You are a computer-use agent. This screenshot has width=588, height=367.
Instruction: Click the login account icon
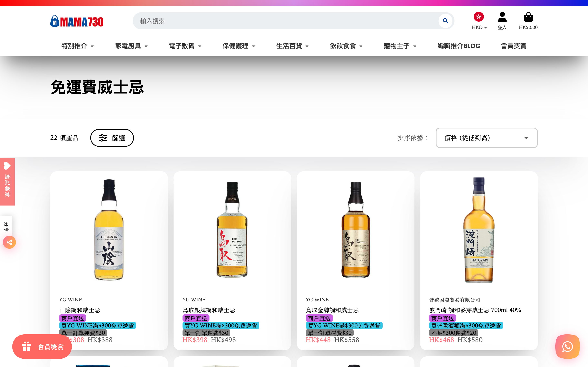[x=502, y=17]
